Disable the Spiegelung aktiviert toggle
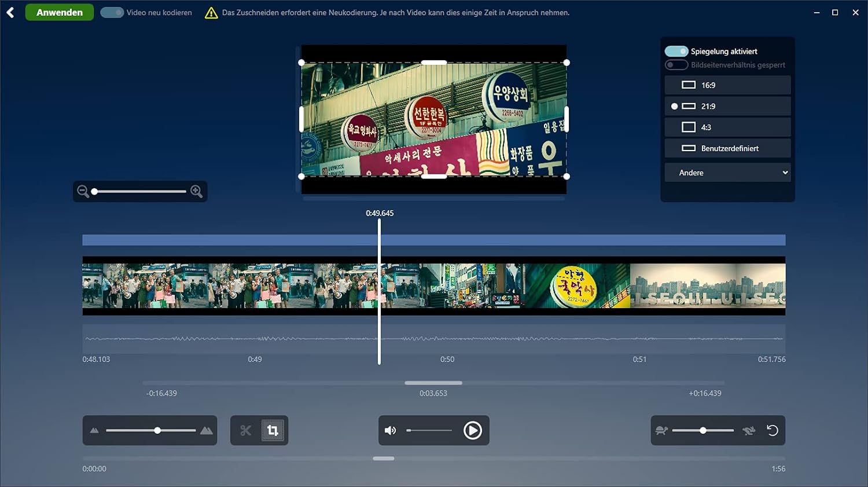The image size is (868, 487). coord(676,51)
